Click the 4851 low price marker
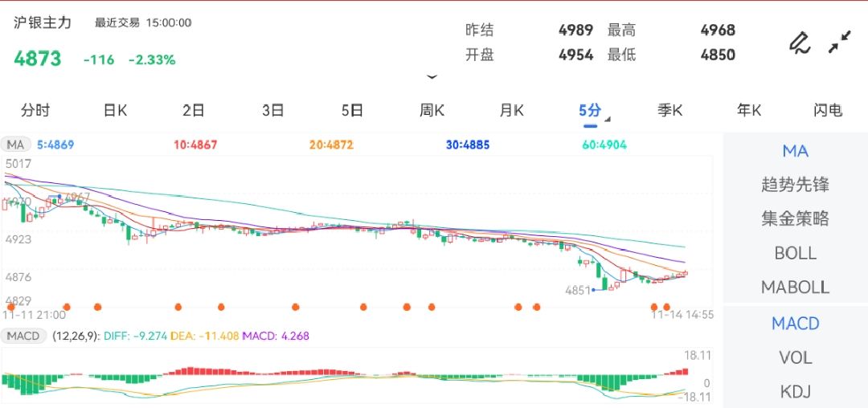 (x=578, y=290)
